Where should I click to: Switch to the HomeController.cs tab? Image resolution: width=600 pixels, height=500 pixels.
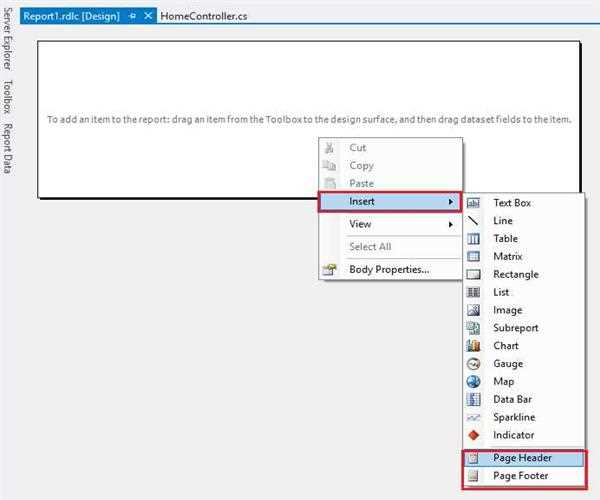click(205, 16)
